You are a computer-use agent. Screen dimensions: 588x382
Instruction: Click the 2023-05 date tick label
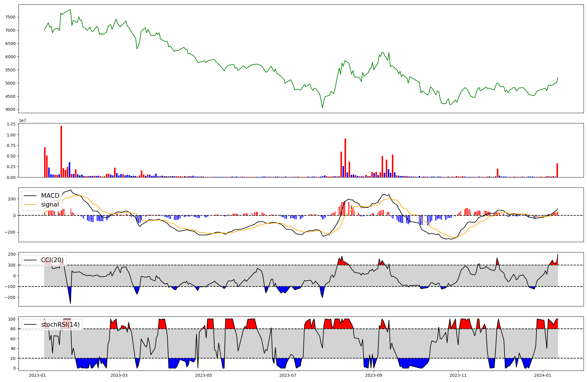tap(203, 375)
